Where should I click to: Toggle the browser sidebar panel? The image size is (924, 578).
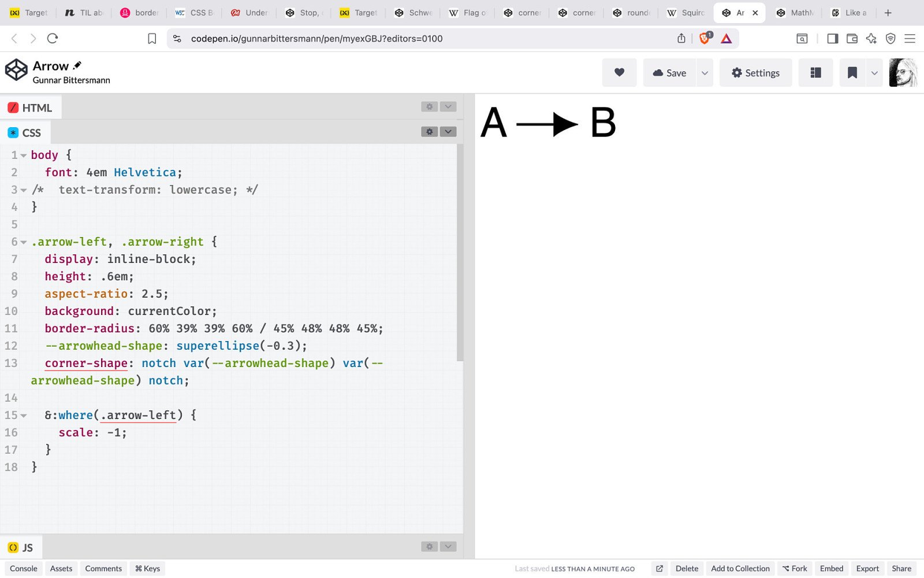tap(833, 39)
